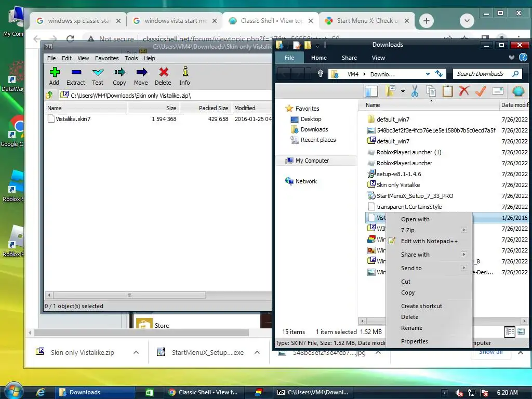The height and width of the screenshot is (399, 532).
Task: Expand the Share with submenu
Action: click(464, 255)
